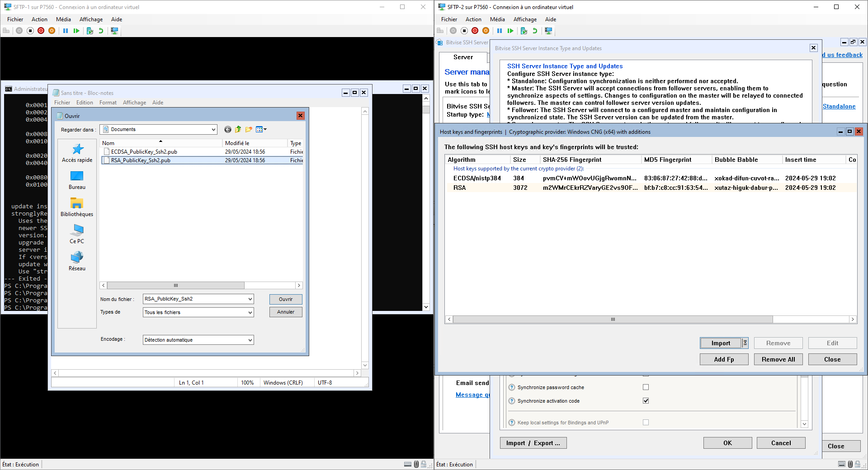Pause the SFTP-1 virtual machine
Screen dimensions: 868x470
[66, 31]
